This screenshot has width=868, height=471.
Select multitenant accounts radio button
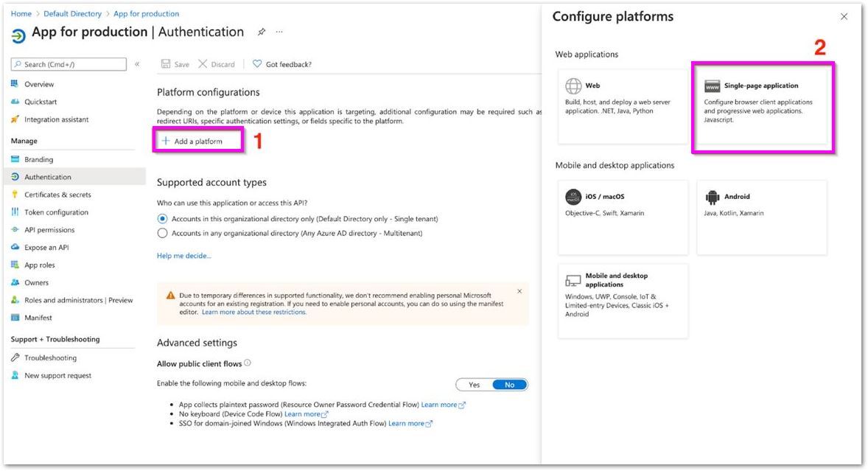162,233
